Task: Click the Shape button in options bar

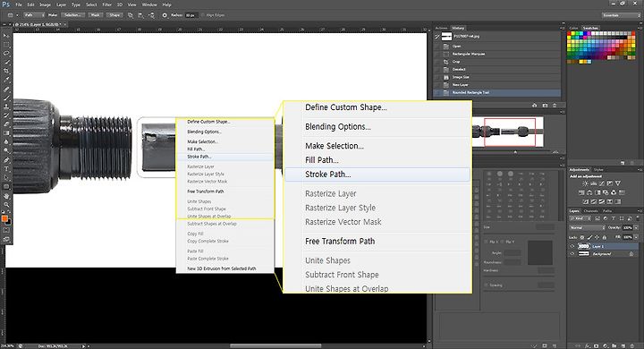Action: pos(114,15)
